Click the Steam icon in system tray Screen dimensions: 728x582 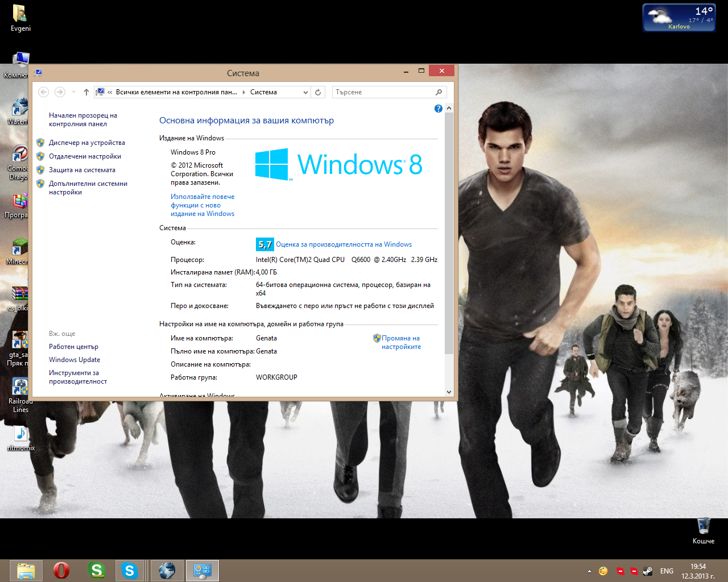648,571
